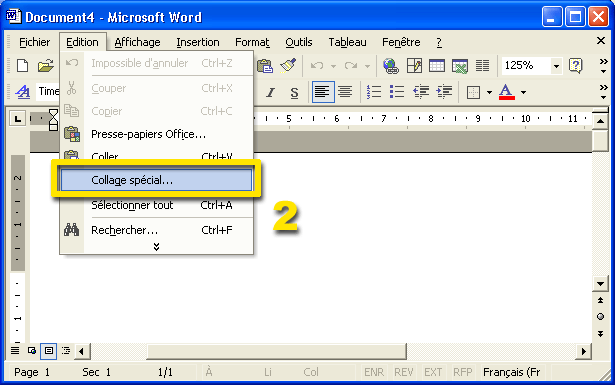
Task: Open the Styles and Formatting icon
Action: 23,92
